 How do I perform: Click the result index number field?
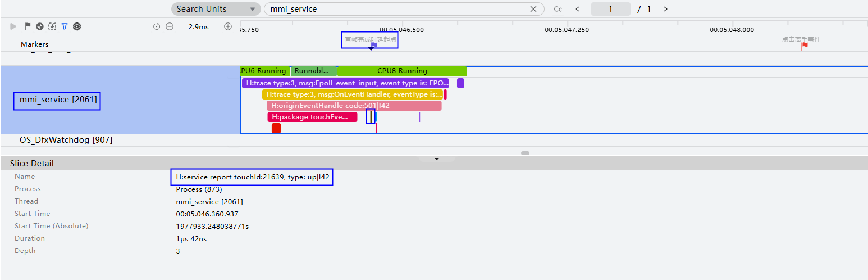click(611, 9)
